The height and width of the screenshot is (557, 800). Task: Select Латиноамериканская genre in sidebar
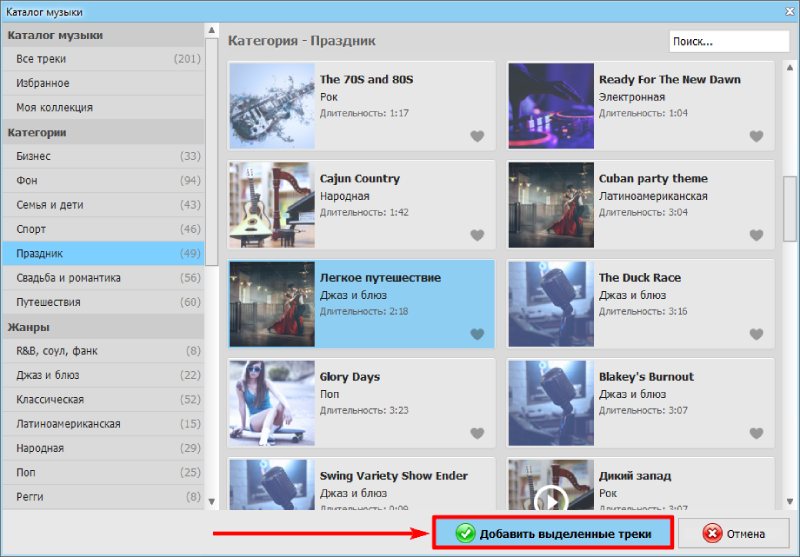103,424
